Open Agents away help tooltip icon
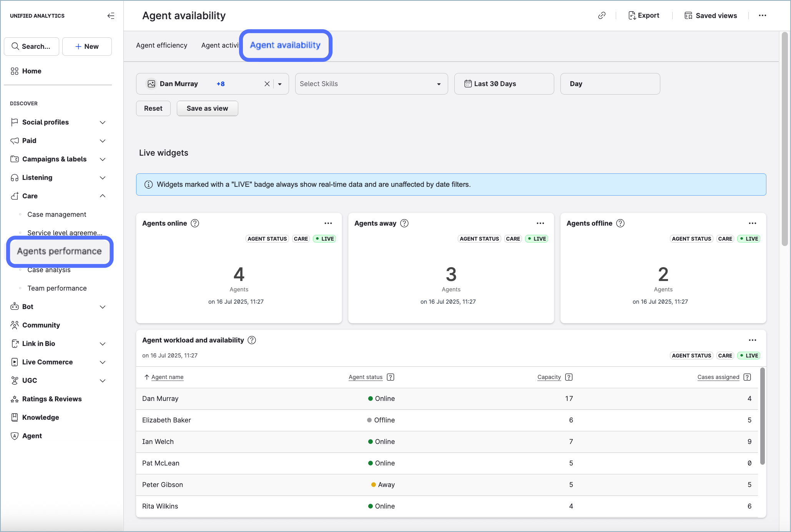The image size is (791, 532). [x=404, y=223]
